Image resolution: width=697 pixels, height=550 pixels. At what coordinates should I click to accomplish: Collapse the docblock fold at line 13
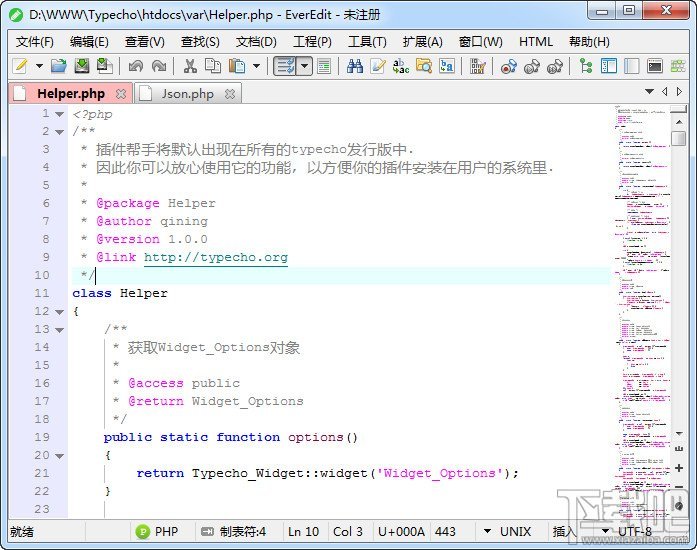(59, 330)
